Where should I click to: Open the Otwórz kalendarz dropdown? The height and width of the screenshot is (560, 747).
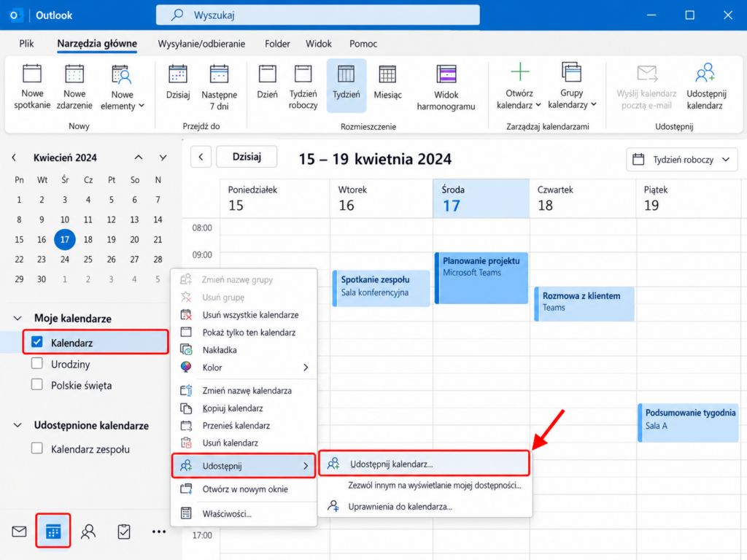pos(519,87)
